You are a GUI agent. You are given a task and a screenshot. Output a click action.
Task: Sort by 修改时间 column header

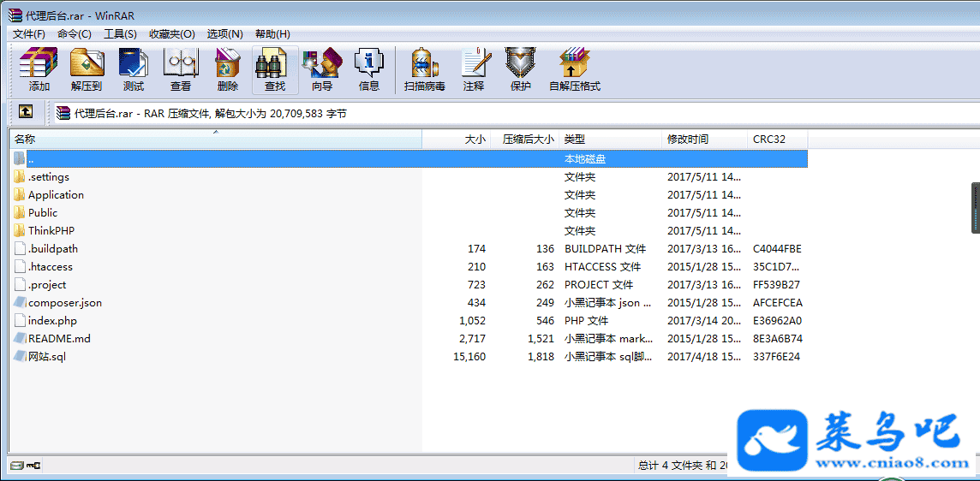[702, 140]
